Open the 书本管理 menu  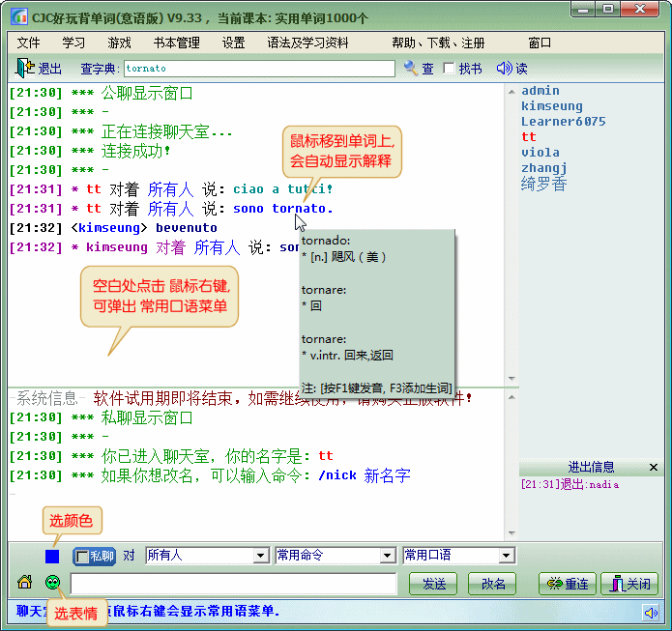coord(176,43)
